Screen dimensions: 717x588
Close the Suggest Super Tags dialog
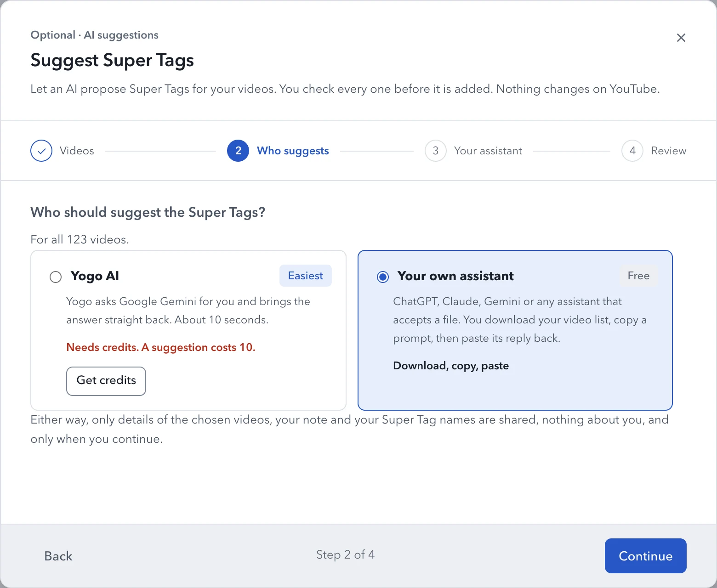681,38
